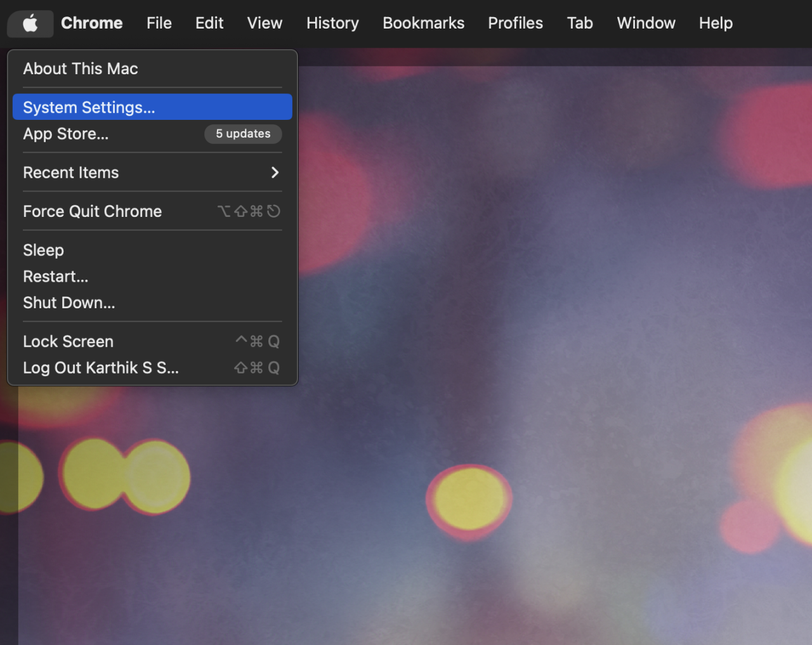812x645 pixels.
Task: Open the Tab menu
Action: (580, 23)
